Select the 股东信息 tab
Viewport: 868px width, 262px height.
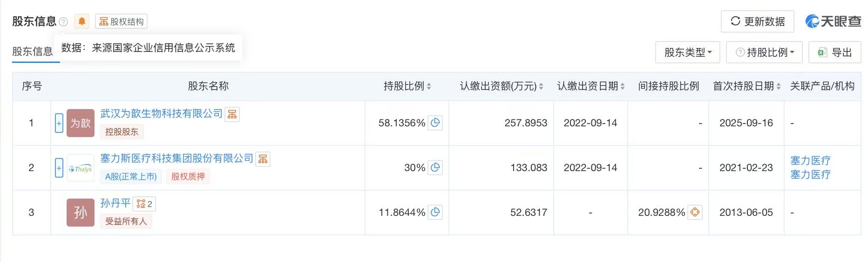[33, 51]
